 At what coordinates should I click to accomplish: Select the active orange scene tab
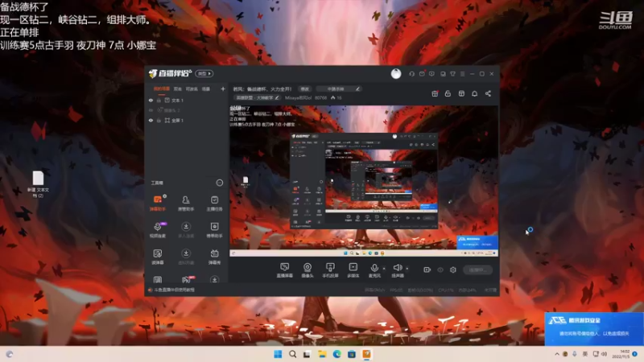click(x=162, y=88)
